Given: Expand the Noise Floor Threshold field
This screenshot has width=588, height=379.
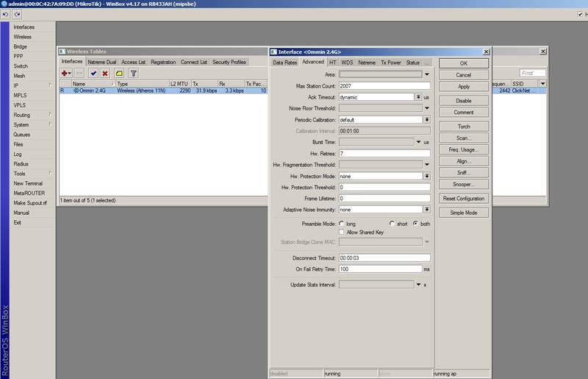Looking at the screenshot, I should 427,108.
